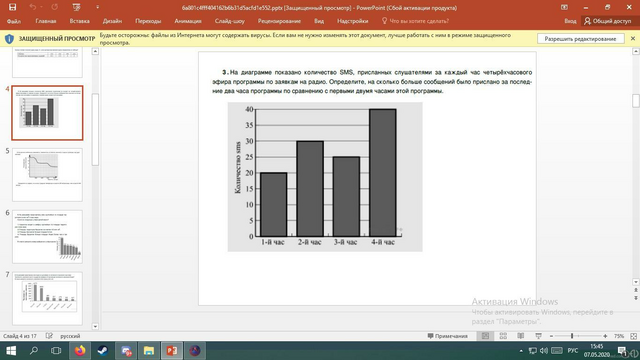
Task: Open Firefox from the taskbar
Action: pos(80,351)
